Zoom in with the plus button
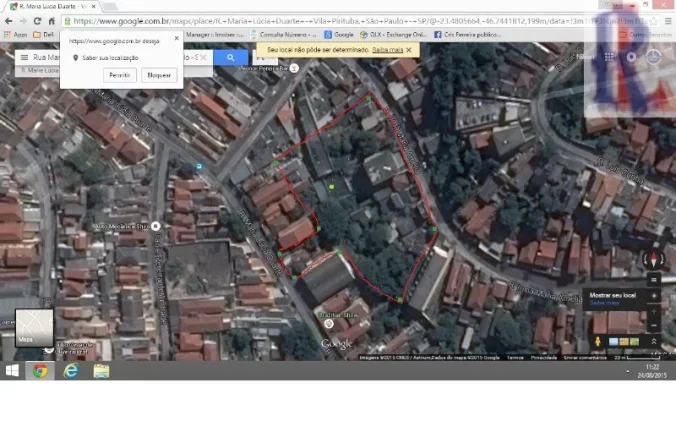 point(654,311)
